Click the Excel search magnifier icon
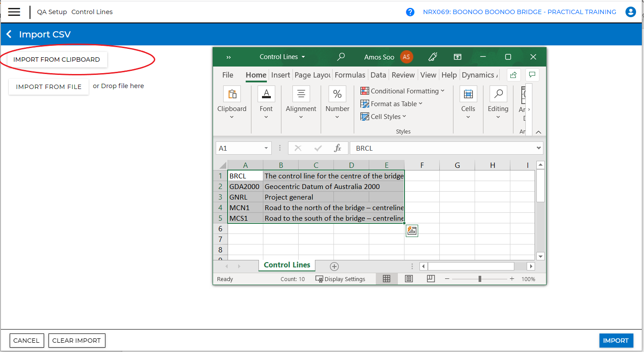 [341, 57]
